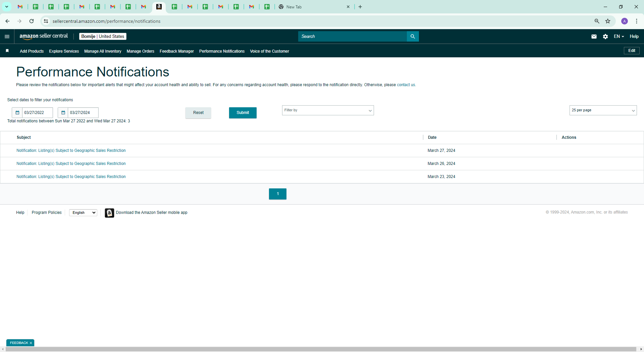Close the New Tab tab
The width and height of the screenshot is (644, 352).
coord(348,7)
